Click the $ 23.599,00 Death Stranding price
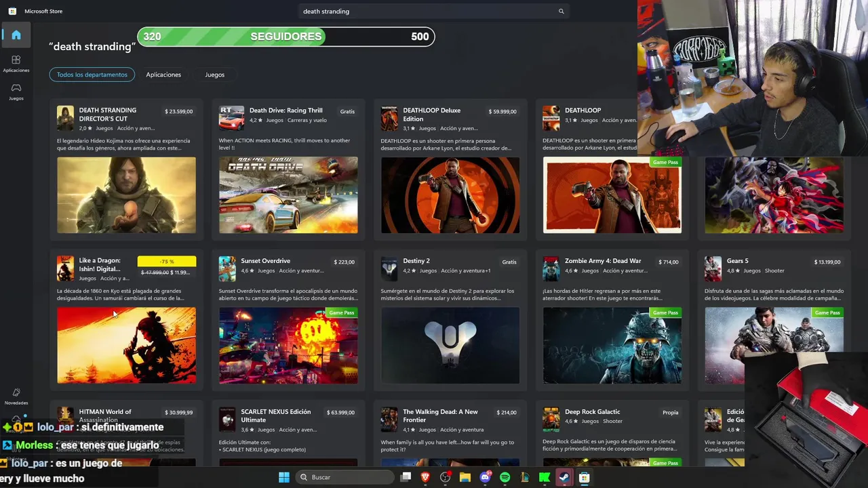Viewport: 868px width, 488px height. point(179,111)
